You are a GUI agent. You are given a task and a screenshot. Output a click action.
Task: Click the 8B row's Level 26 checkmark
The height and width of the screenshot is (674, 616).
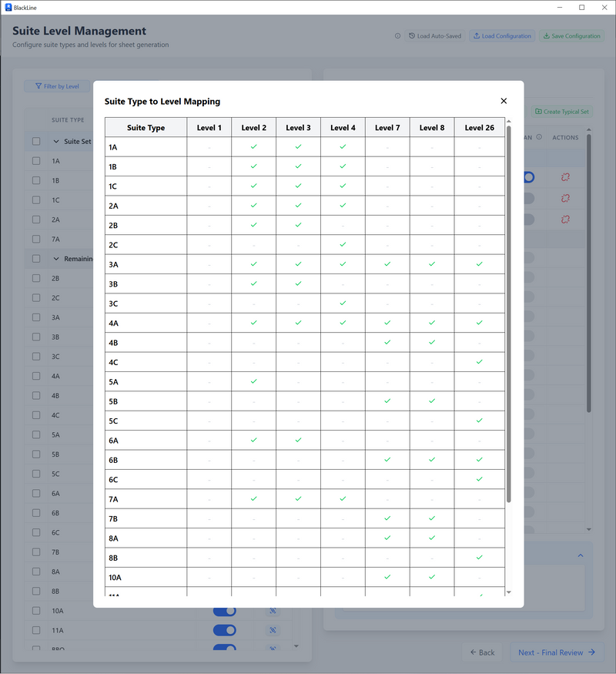click(x=480, y=558)
